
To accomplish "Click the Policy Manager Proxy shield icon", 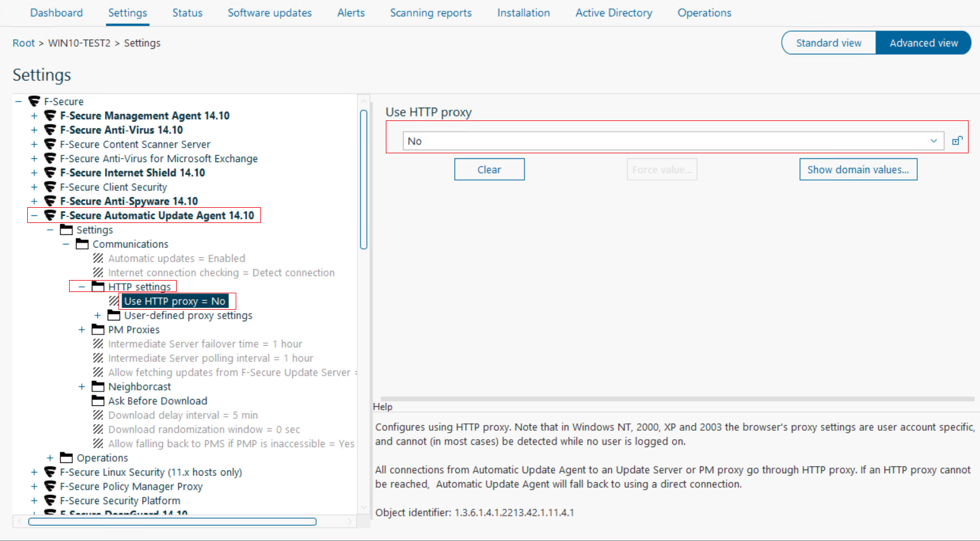I will click(x=50, y=486).
